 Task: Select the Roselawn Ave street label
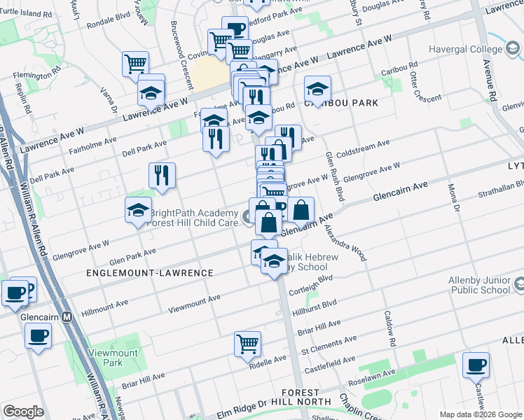[371, 377]
